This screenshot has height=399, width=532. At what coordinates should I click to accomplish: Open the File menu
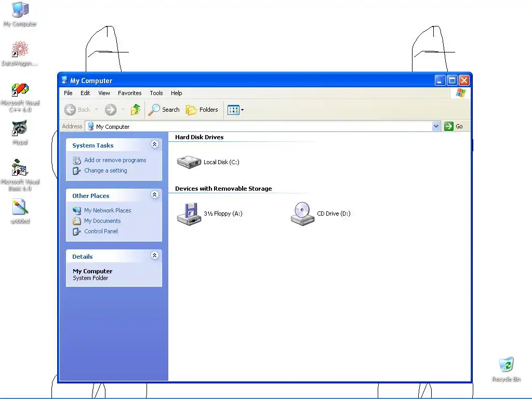68,93
